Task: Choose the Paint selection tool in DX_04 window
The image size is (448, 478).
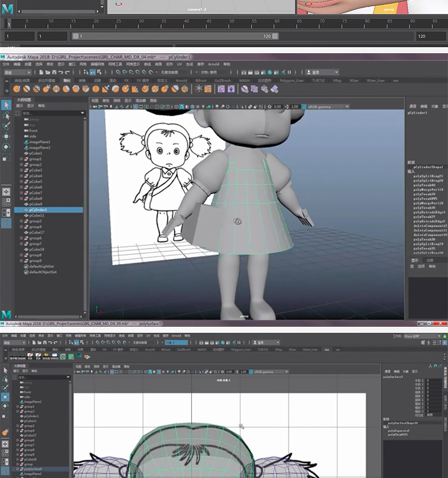Action: (6, 126)
